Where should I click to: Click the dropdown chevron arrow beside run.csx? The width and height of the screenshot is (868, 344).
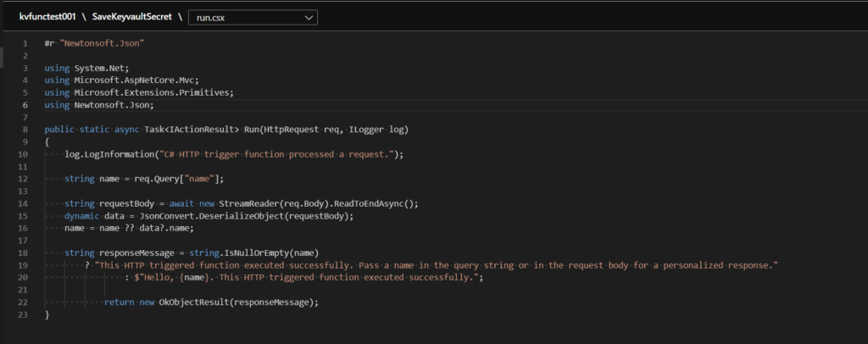pyautogui.click(x=309, y=18)
